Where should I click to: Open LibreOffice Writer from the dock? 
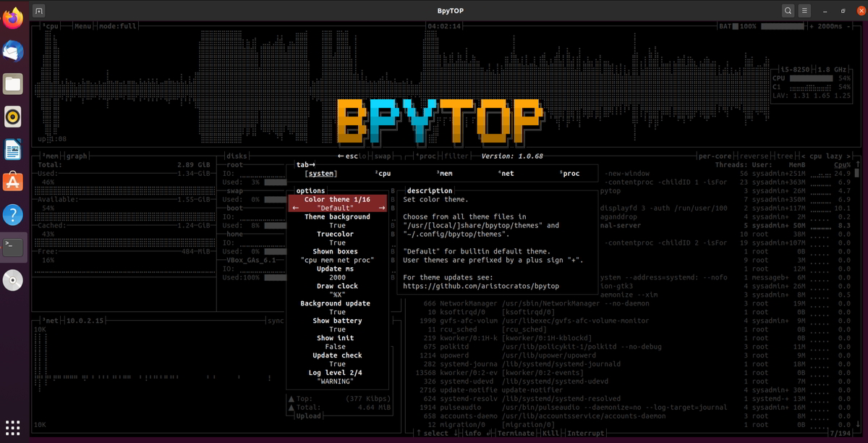[x=13, y=148]
